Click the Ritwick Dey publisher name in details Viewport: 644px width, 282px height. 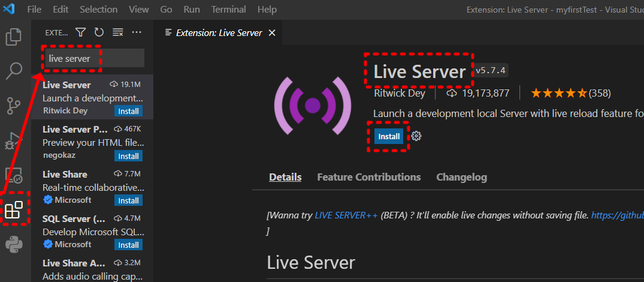coord(400,94)
